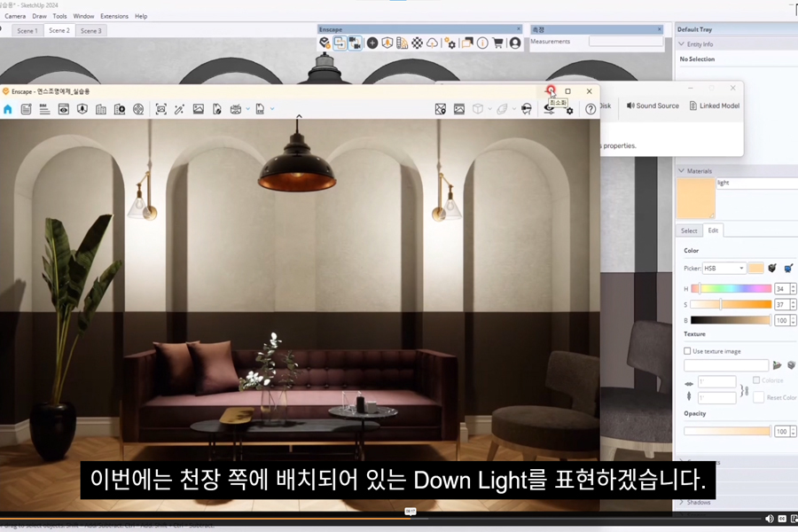Click the Match Color on screen icon
The height and width of the screenshot is (532, 798).
click(788, 269)
